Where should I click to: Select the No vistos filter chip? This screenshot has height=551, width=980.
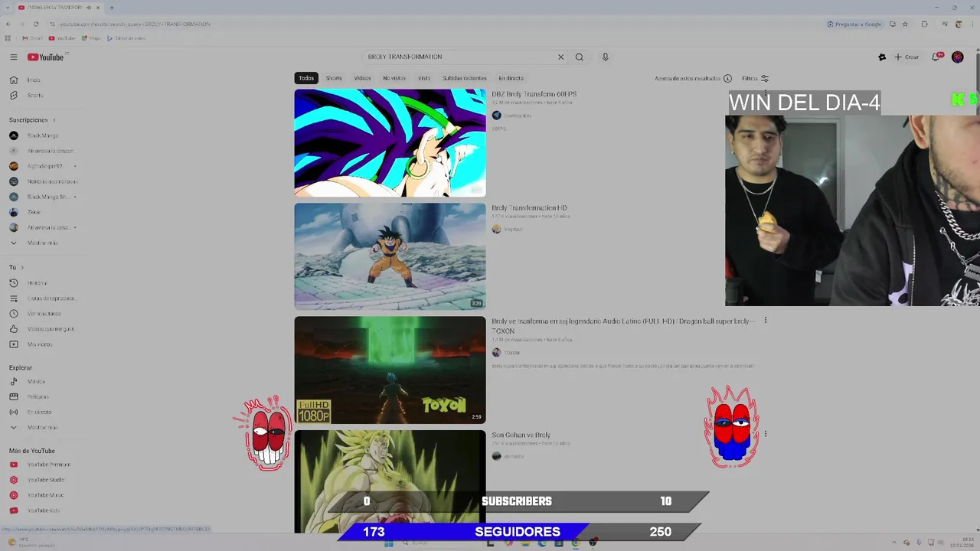(394, 78)
